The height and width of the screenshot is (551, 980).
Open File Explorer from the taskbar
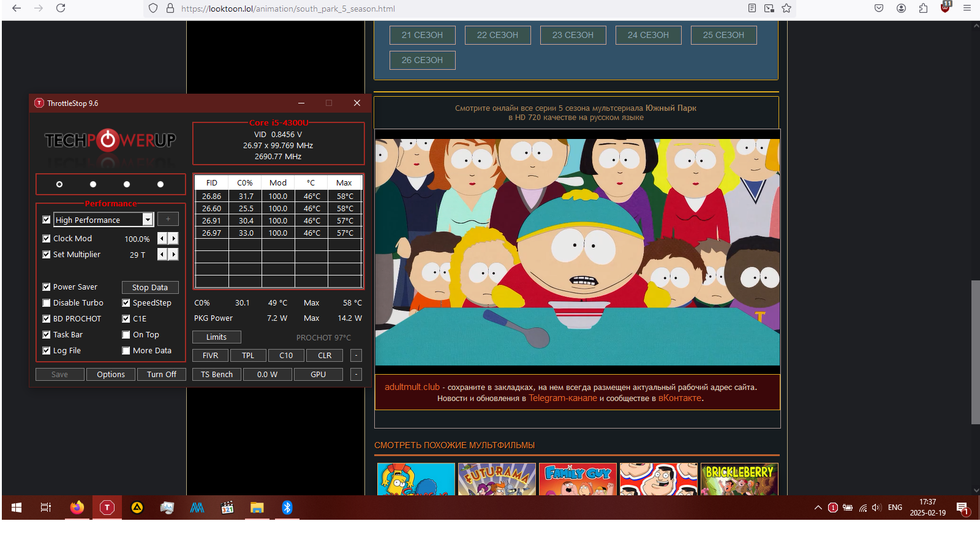(x=257, y=508)
